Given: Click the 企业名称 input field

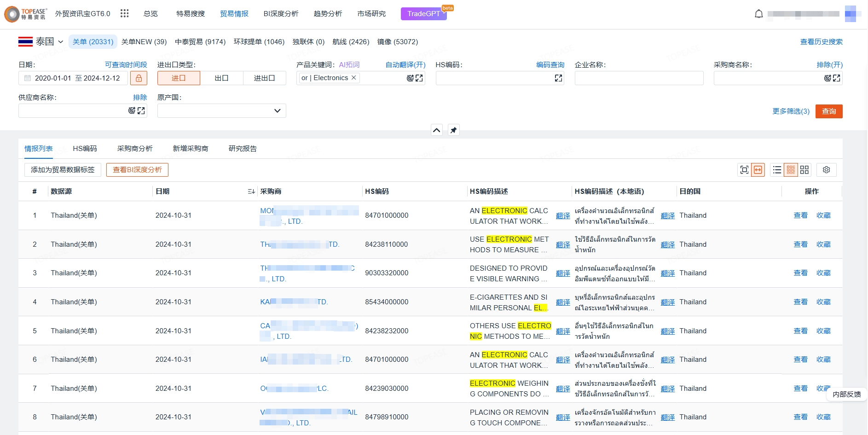Looking at the screenshot, I should click(x=638, y=78).
